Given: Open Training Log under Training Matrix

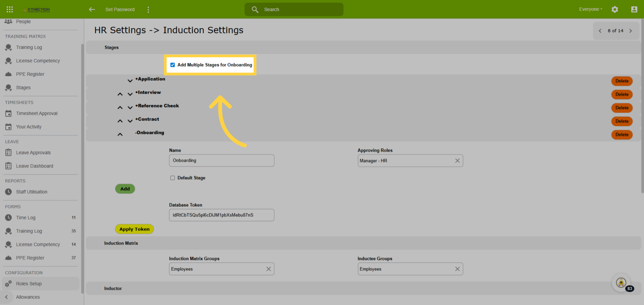Looking at the screenshot, I should click(x=29, y=47).
